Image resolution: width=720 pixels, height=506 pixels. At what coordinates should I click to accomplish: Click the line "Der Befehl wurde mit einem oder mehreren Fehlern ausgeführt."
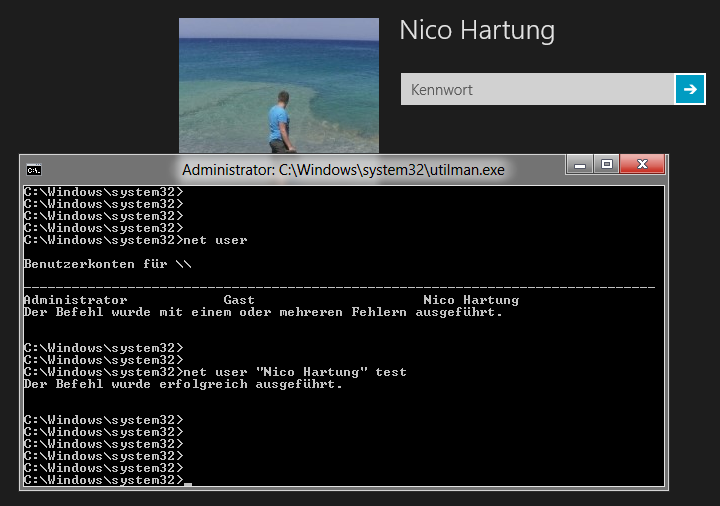(263, 312)
